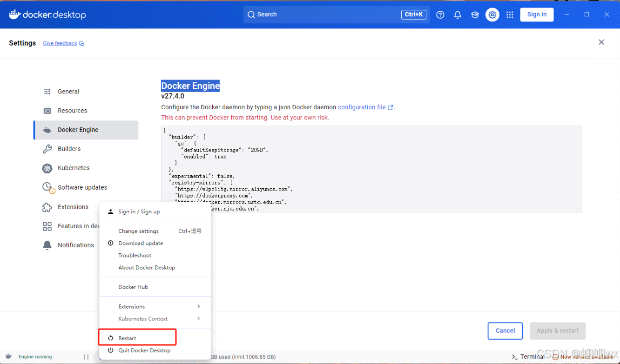Click inside the Search field
The height and width of the screenshot is (364, 620).
(x=336, y=14)
